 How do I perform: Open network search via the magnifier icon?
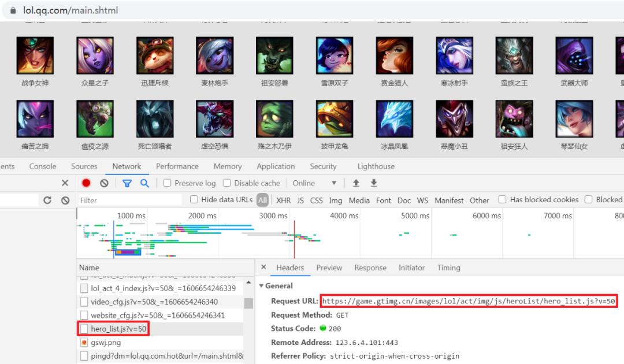144,183
